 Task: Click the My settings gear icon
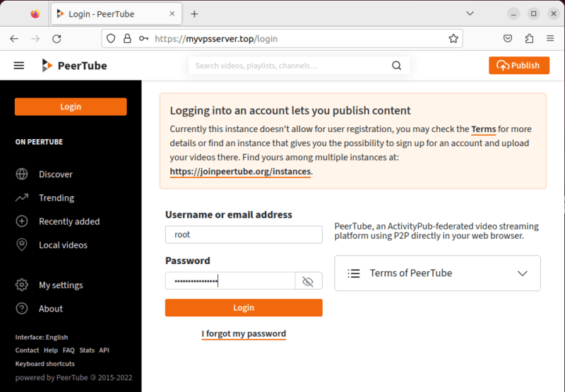coord(22,285)
